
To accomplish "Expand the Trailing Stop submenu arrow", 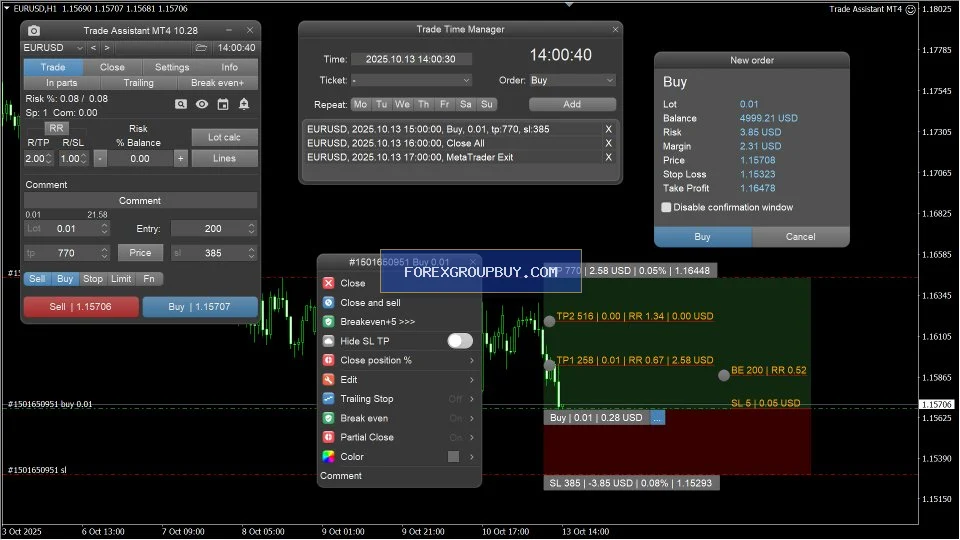I will [471, 399].
